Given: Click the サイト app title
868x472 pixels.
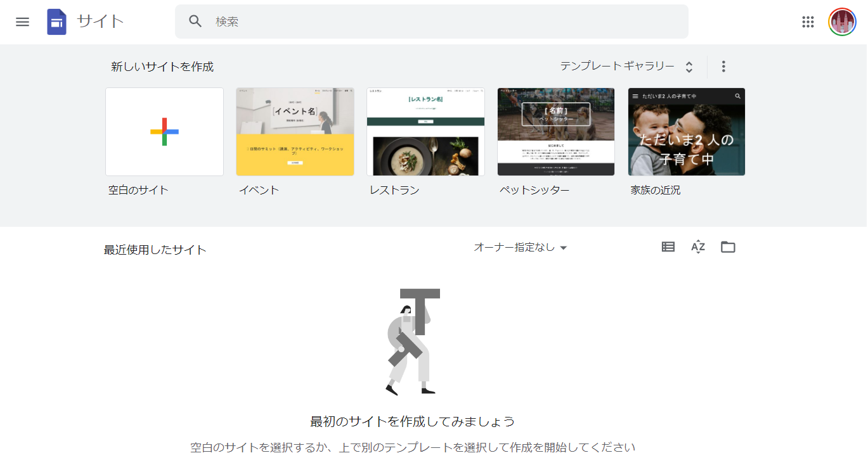Looking at the screenshot, I should point(100,22).
